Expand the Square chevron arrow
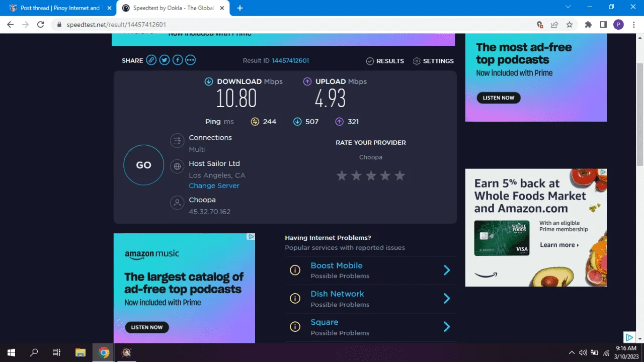Viewport: 644px width, 362px height. point(446,327)
